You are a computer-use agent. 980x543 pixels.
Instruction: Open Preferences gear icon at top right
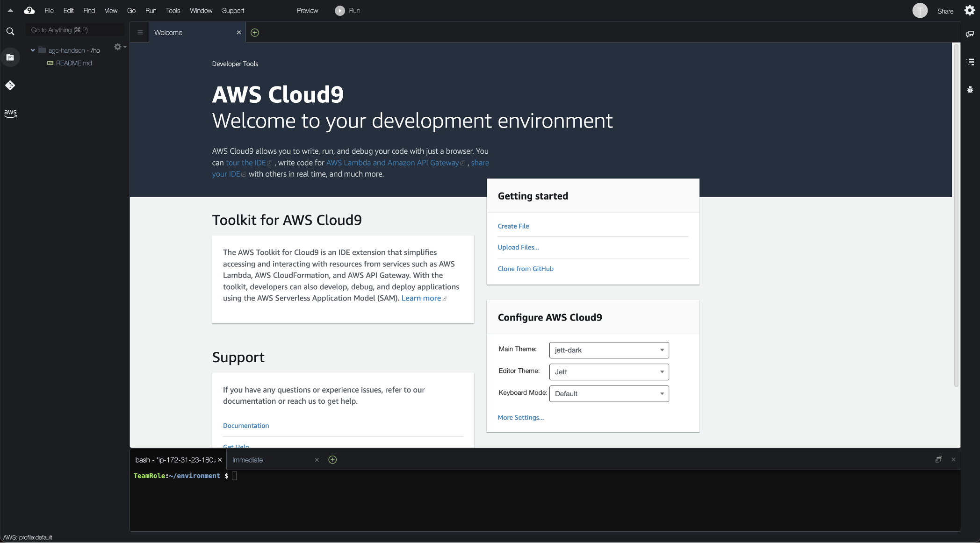(x=970, y=10)
